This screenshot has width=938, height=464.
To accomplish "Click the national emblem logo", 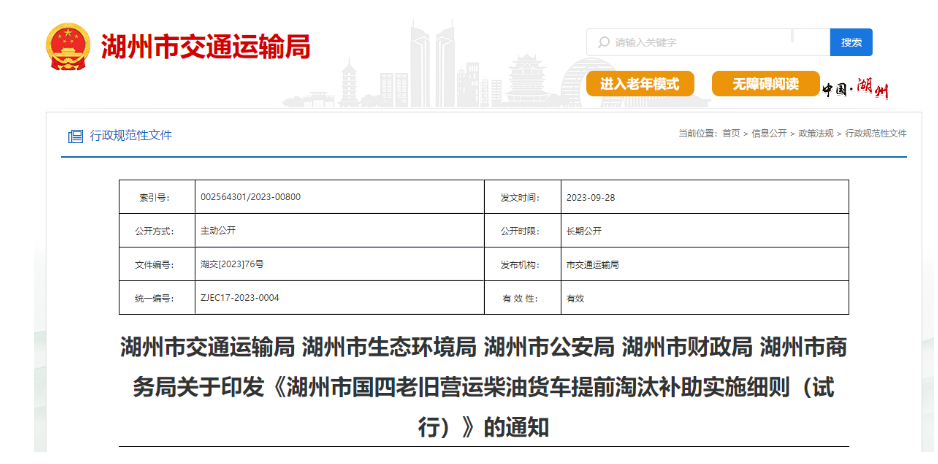I will point(69,47).
